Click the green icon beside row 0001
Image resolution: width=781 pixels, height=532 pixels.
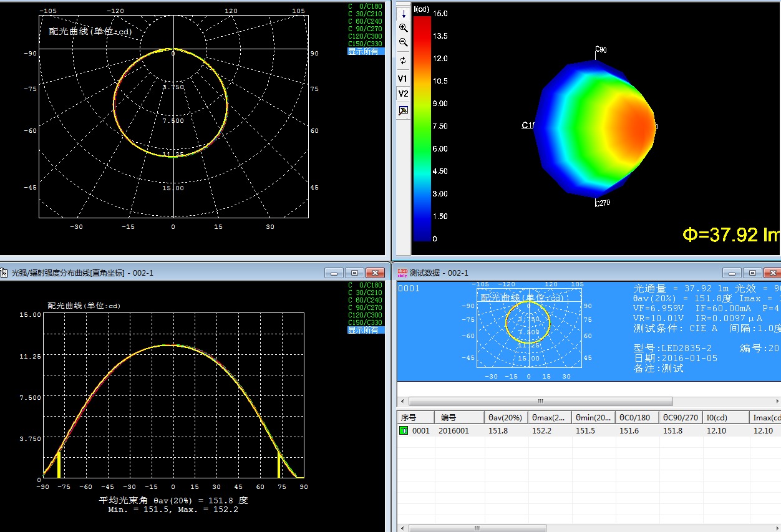click(x=403, y=431)
